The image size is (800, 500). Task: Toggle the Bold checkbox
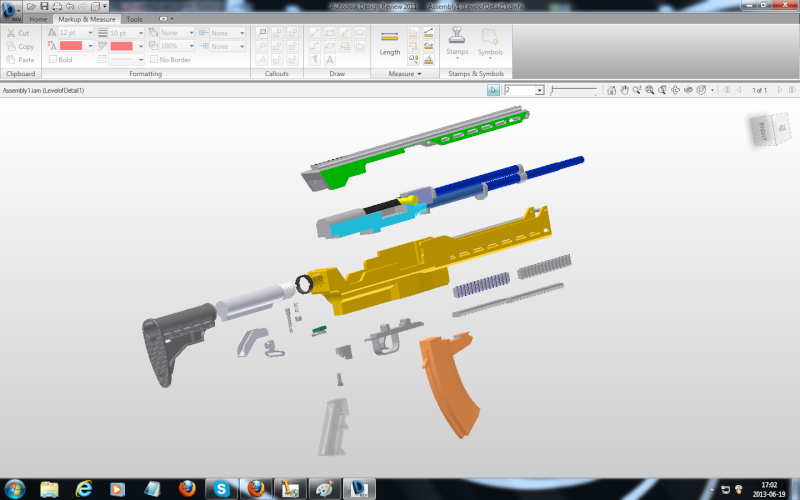coord(53,59)
